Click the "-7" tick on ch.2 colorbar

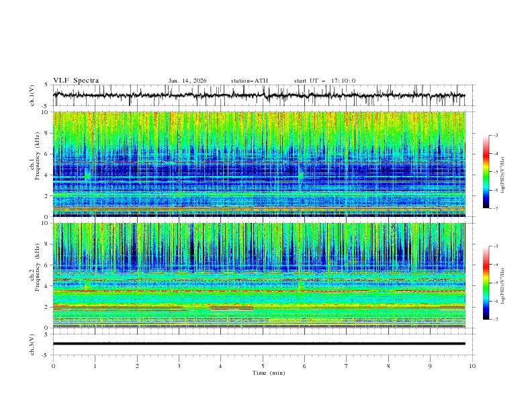point(495,319)
